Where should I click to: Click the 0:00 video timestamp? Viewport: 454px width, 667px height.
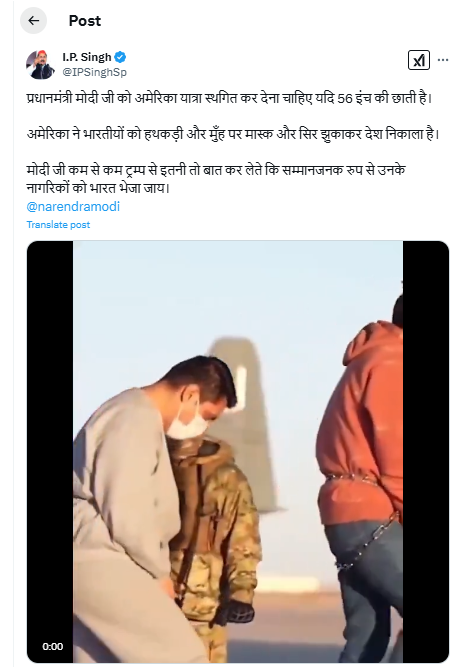[x=53, y=647]
